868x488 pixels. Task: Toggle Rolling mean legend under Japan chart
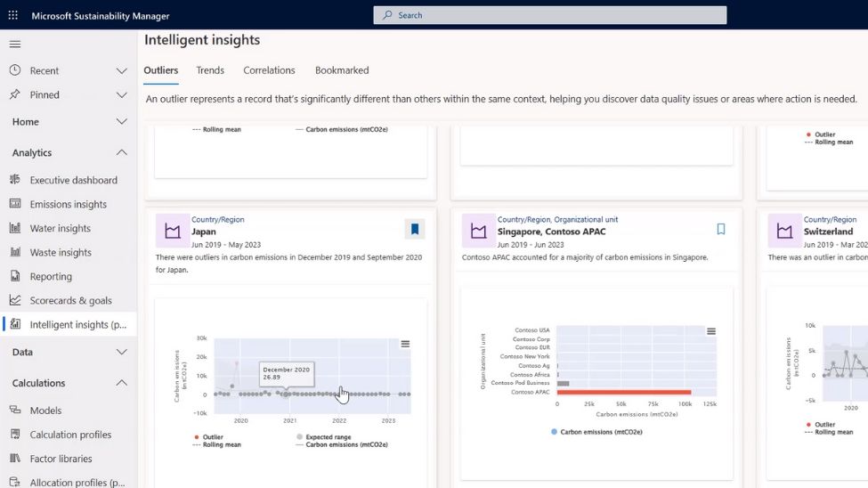coord(216,444)
